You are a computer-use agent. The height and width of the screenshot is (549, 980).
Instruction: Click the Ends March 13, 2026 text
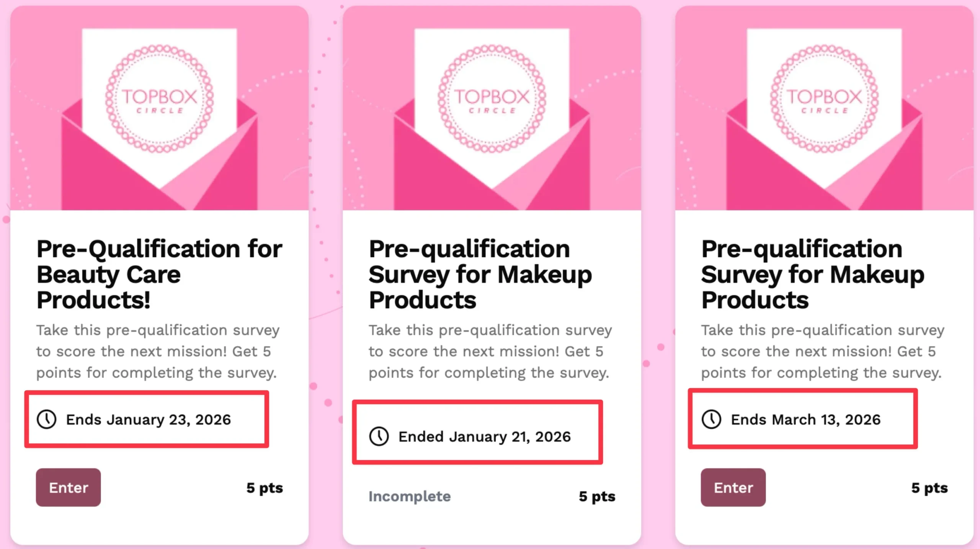click(805, 420)
